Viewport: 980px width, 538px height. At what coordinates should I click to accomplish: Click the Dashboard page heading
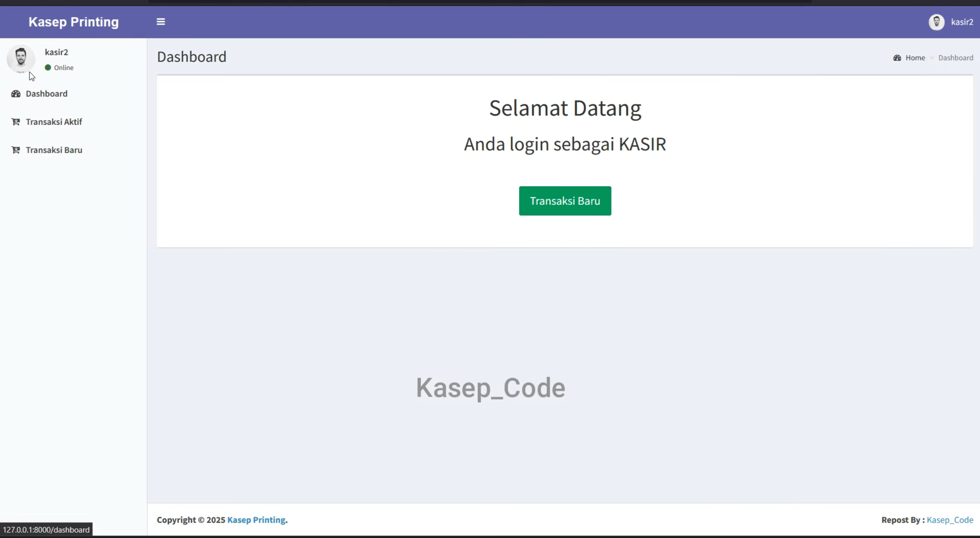[x=192, y=57]
